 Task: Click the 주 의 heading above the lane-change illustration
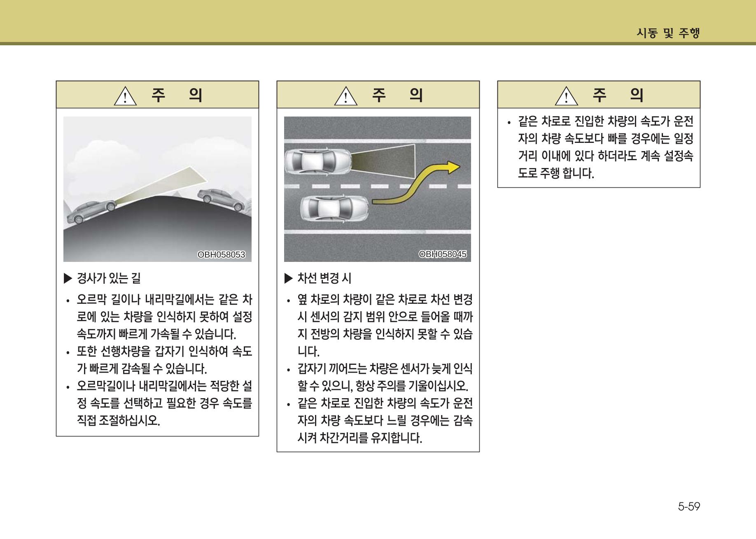click(x=398, y=95)
